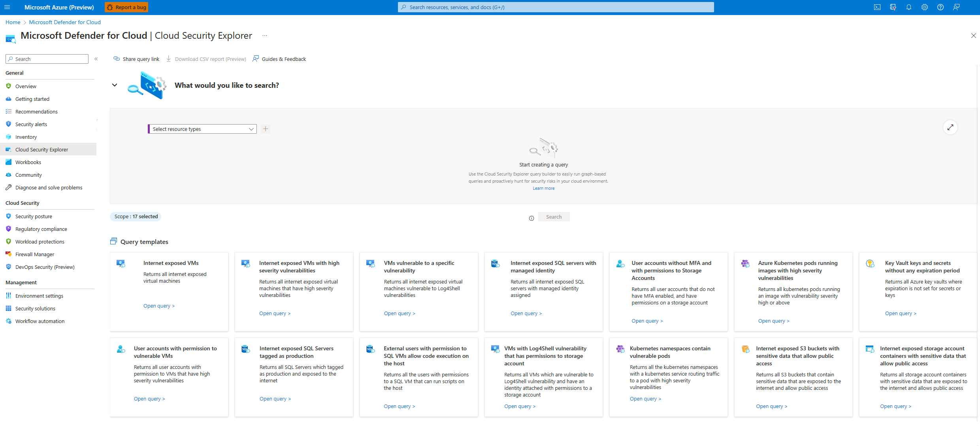Click the Regulatory compliance icon
The image size is (980, 446).
(8, 229)
